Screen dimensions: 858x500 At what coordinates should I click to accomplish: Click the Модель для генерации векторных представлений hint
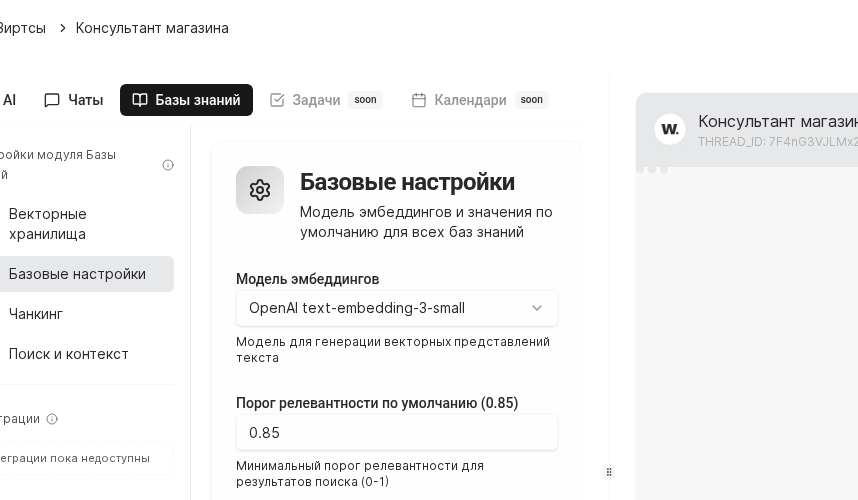393,350
